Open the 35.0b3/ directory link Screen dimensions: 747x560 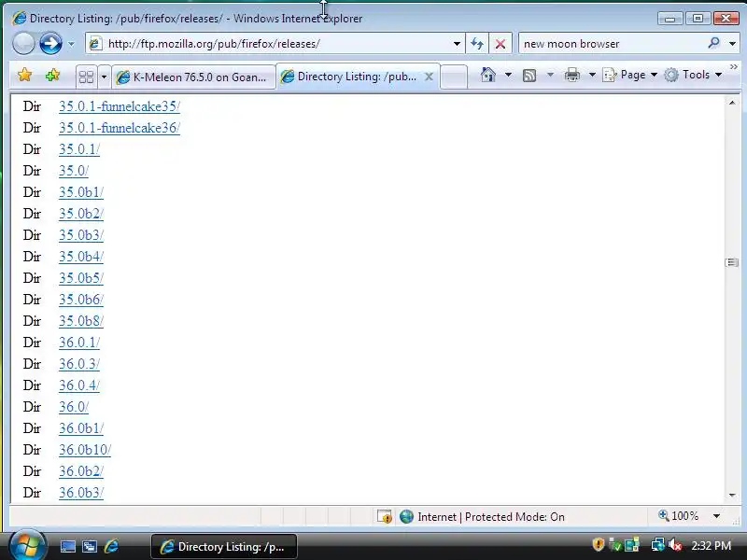(81, 235)
